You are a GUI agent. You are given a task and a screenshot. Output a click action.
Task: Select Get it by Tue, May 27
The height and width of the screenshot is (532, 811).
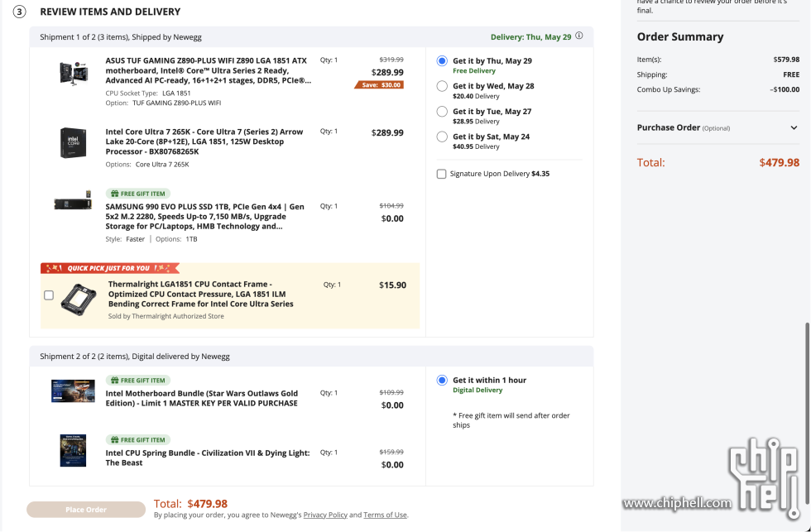[x=442, y=112]
